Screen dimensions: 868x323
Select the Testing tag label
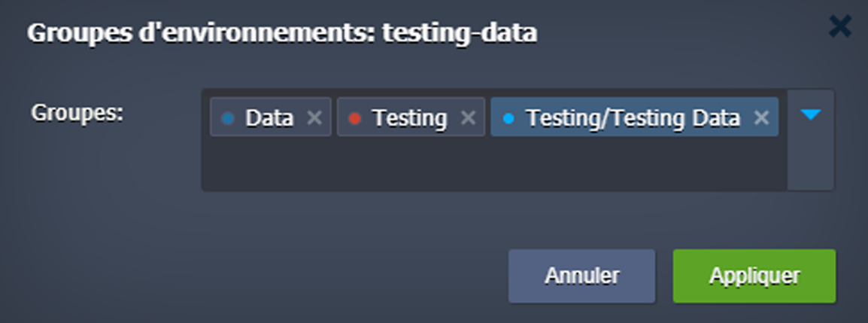409,117
